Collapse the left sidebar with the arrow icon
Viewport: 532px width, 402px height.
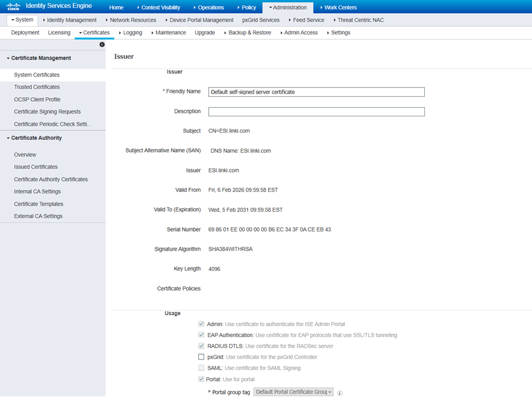(102, 44)
